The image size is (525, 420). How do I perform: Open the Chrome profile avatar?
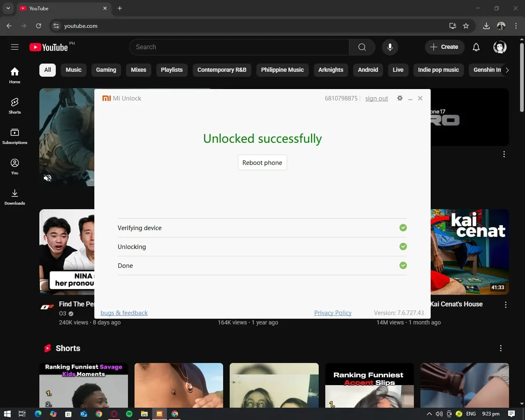pyautogui.click(x=501, y=26)
